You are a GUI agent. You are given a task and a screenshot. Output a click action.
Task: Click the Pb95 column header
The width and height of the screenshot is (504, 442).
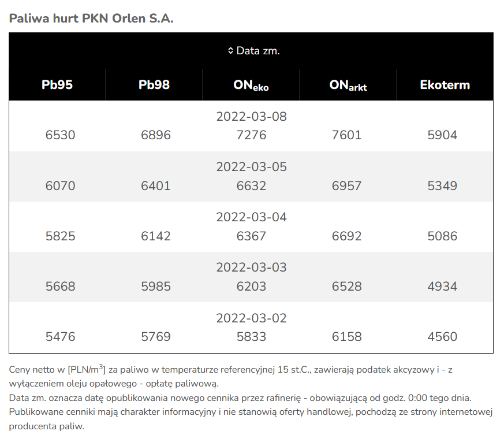click(57, 85)
